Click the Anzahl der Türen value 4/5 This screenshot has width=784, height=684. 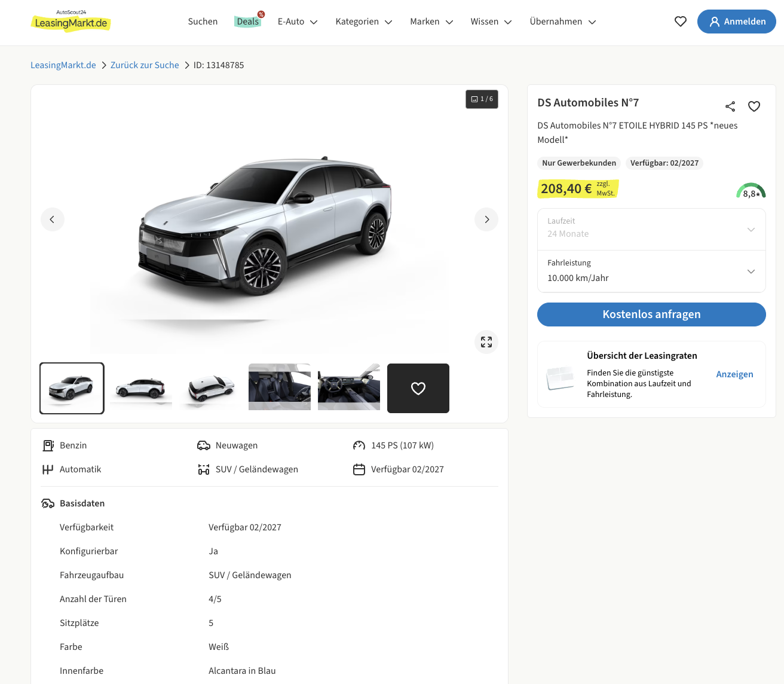click(x=215, y=599)
